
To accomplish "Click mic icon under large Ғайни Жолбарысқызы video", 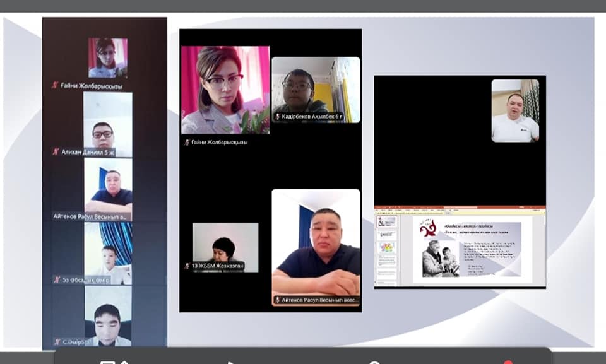I will coord(186,143).
